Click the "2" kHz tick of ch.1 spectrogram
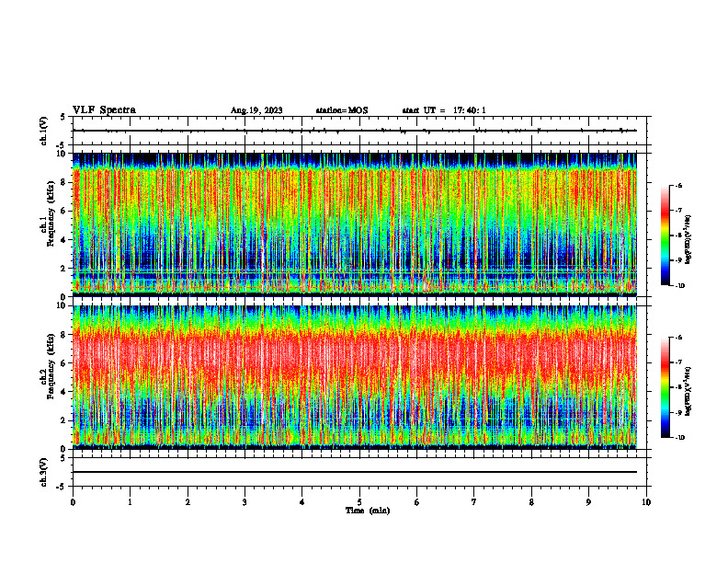 [x=64, y=268]
